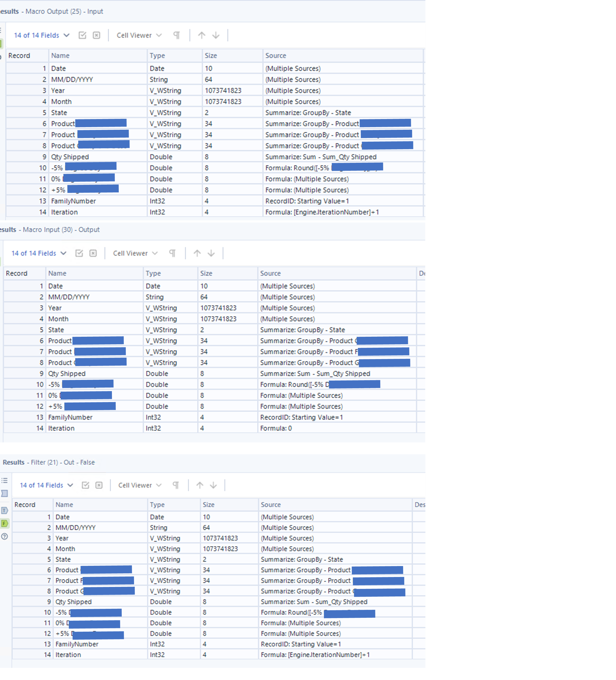Select the FamilyNumber row in Macro Input table
Screen dimensions: 616x680
click(x=70, y=417)
